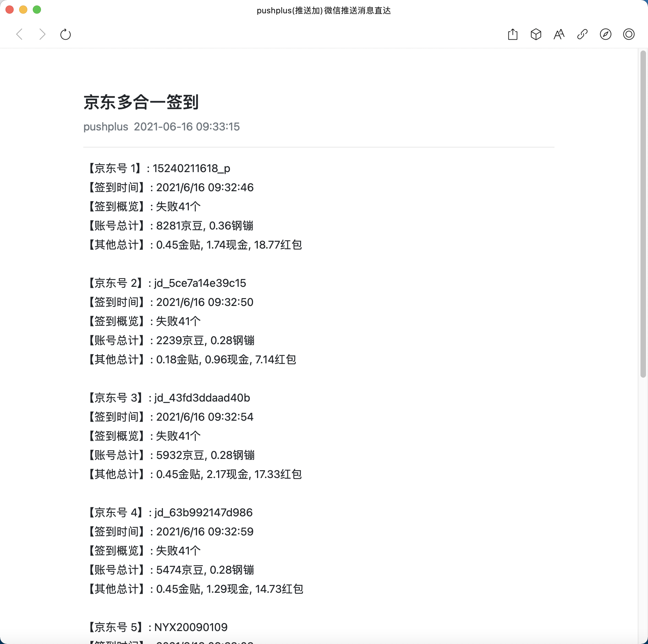The image size is (648, 644).
Task: Open the share menu icon
Action: tap(513, 34)
